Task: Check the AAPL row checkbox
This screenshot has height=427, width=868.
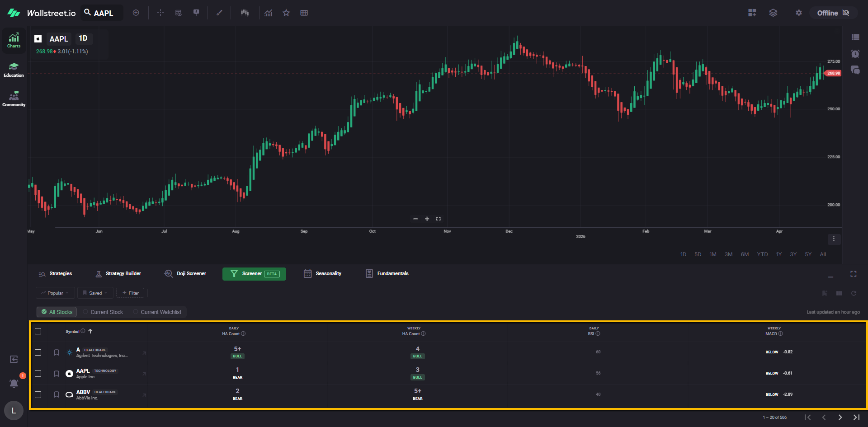Action: pos(38,373)
